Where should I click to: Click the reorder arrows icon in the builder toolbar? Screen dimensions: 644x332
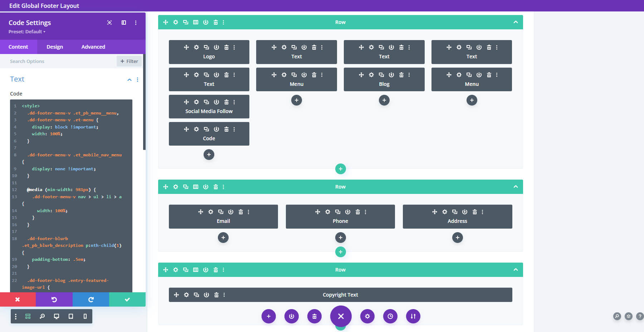point(413,316)
